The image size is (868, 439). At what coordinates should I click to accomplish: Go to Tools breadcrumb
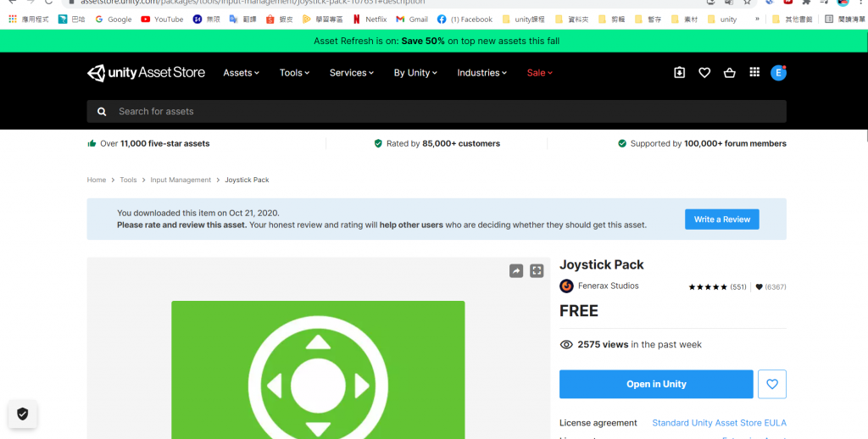pyautogui.click(x=128, y=180)
